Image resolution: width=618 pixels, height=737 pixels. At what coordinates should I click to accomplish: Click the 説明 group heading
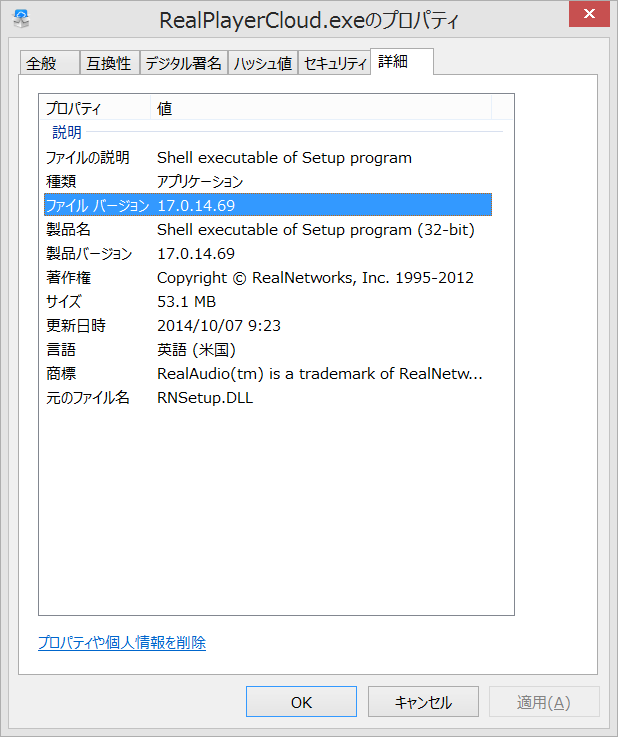pyautogui.click(x=66, y=133)
